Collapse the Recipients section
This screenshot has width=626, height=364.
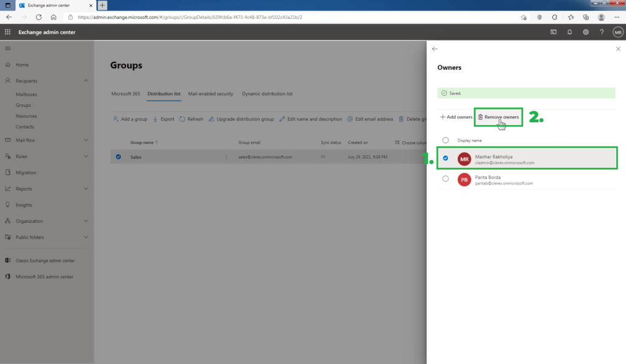[x=86, y=81]
